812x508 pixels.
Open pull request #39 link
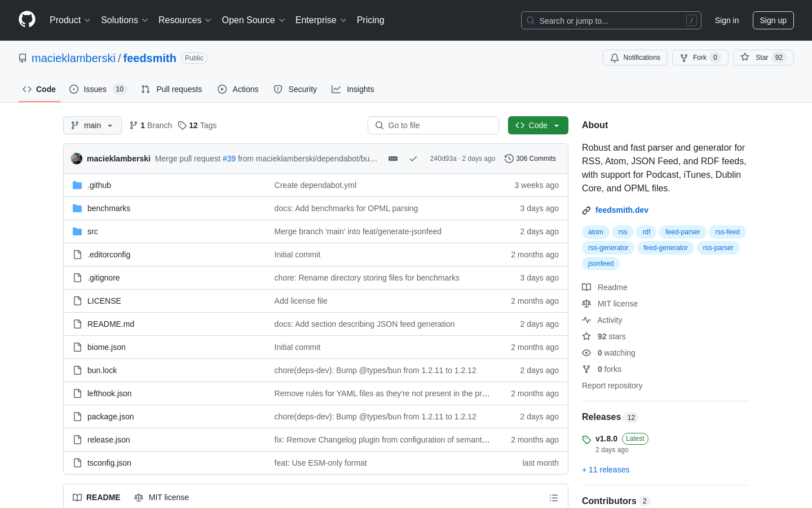[x=229, y=159]
